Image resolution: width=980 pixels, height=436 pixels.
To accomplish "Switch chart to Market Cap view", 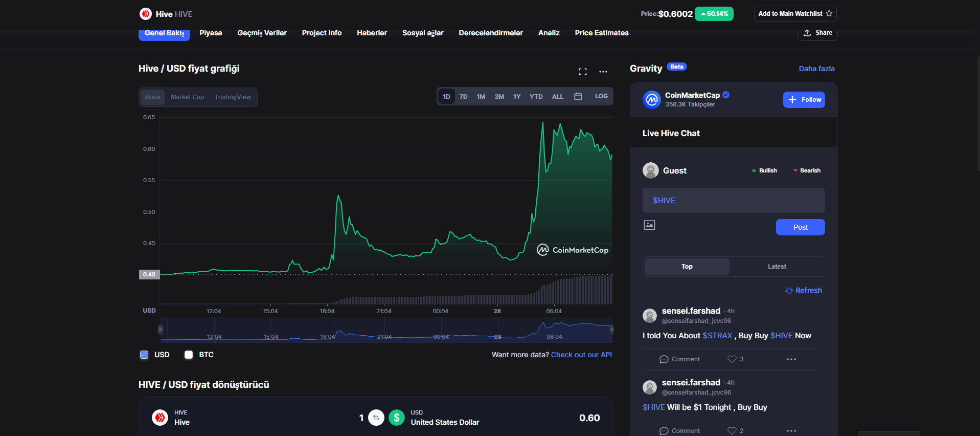I will 187,97.
